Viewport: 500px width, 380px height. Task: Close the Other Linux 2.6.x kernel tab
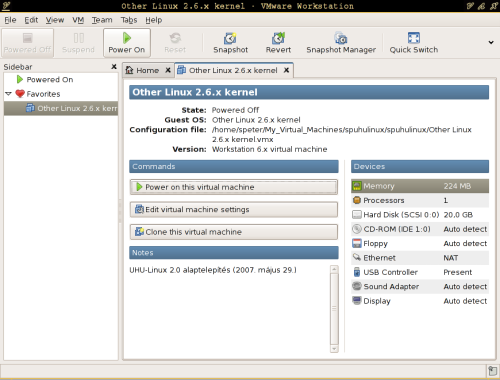[286, 70]
